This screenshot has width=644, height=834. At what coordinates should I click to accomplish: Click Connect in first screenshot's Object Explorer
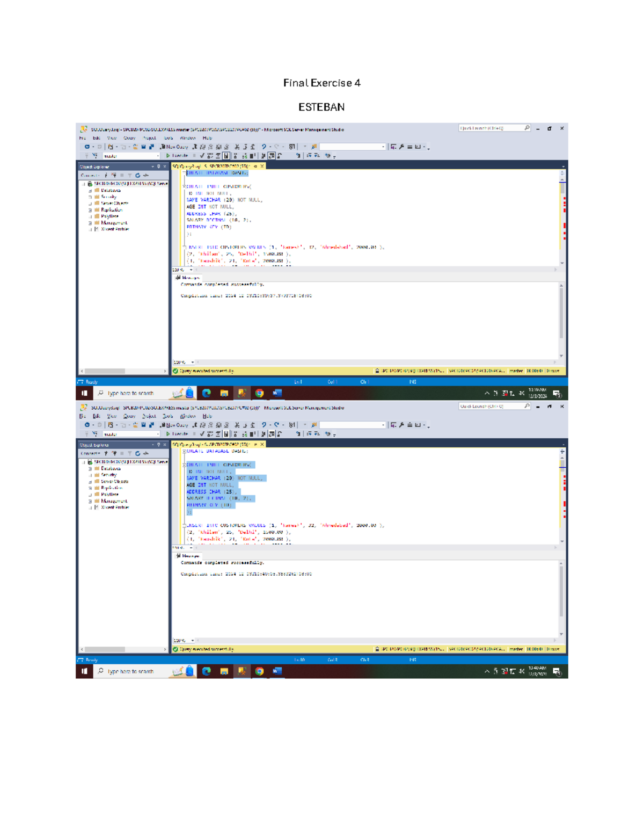click(90, 176)
